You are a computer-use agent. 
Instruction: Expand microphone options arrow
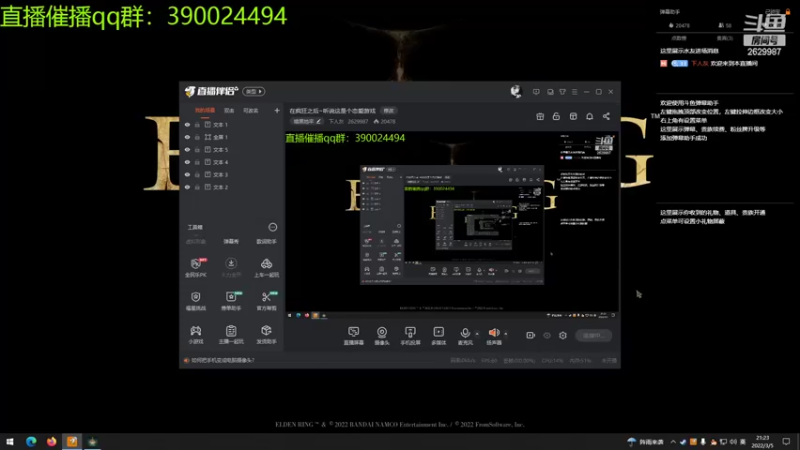pos(477,334)
